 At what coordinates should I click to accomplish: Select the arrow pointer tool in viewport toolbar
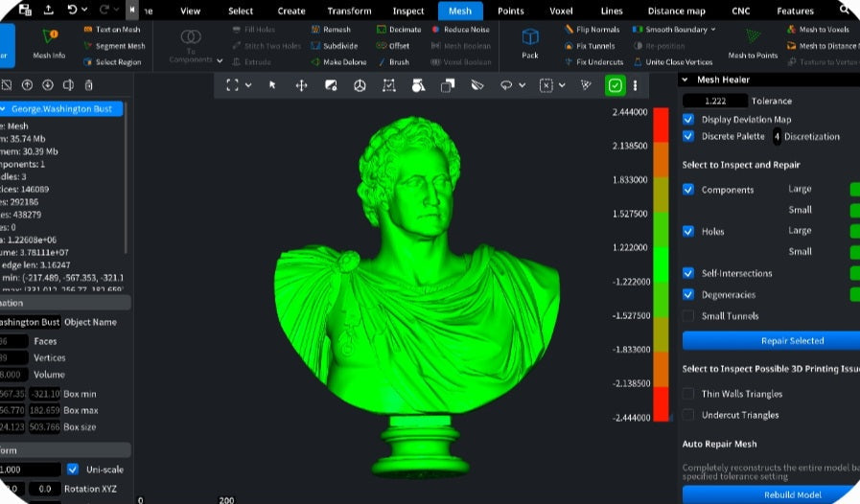pyautogui.click(x=272, y=85)
